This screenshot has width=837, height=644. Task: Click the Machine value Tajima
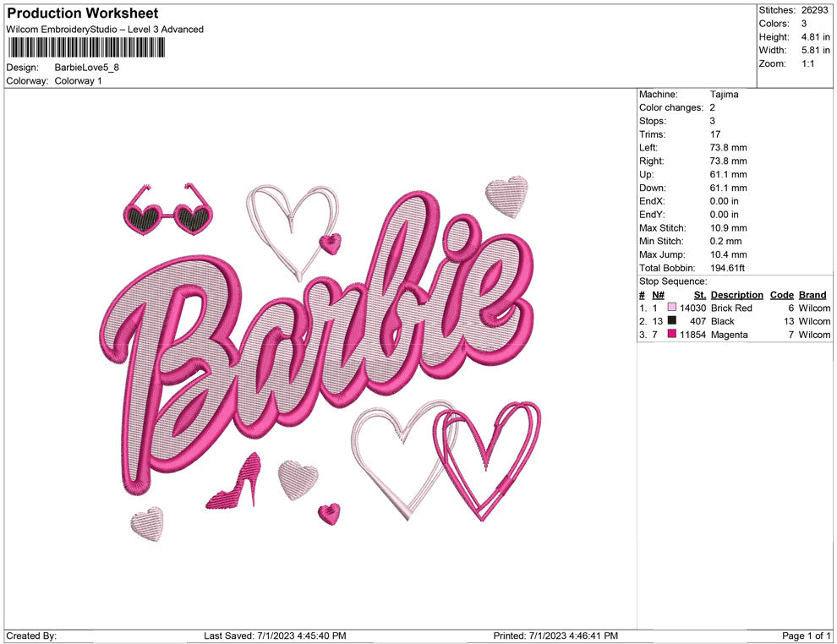[x=724, y=94]
